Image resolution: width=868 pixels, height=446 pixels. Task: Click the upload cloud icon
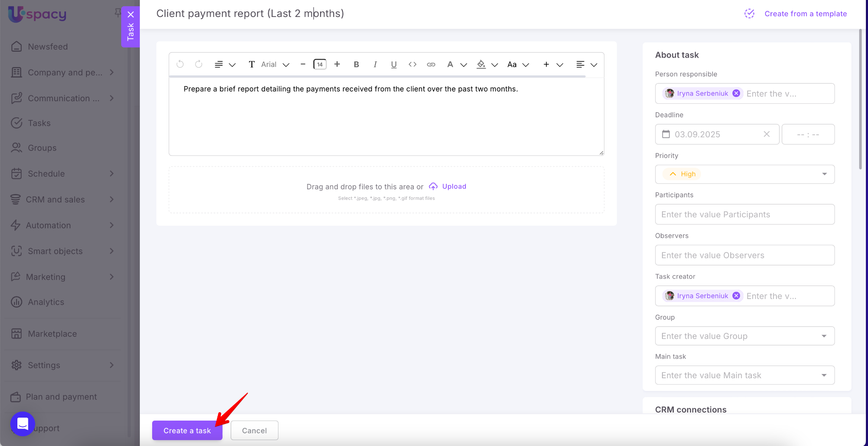[x=433, y=186]
